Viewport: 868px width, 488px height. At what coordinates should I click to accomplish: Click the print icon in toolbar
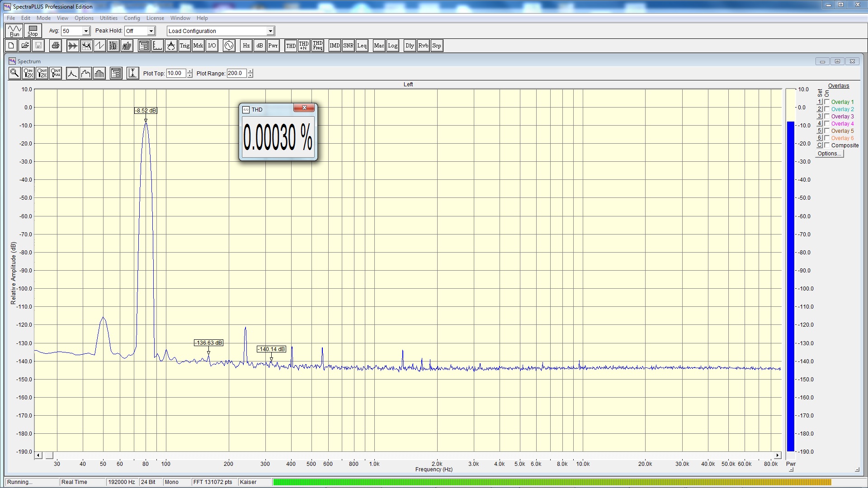click(x=56, y=46)
